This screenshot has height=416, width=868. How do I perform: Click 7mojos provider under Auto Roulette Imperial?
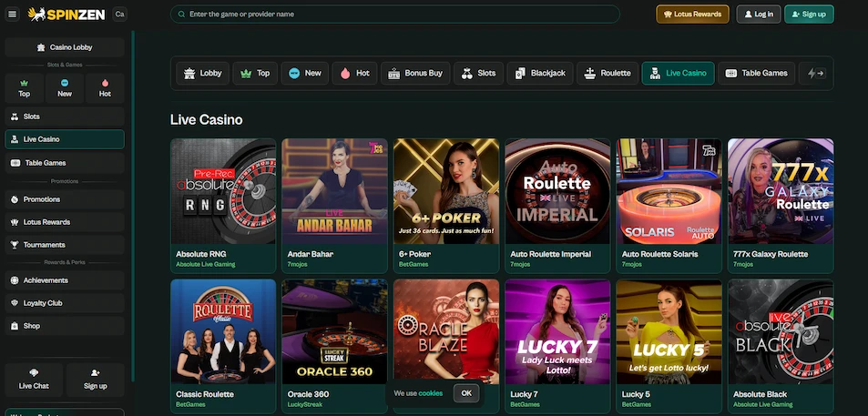click(520, 264)
